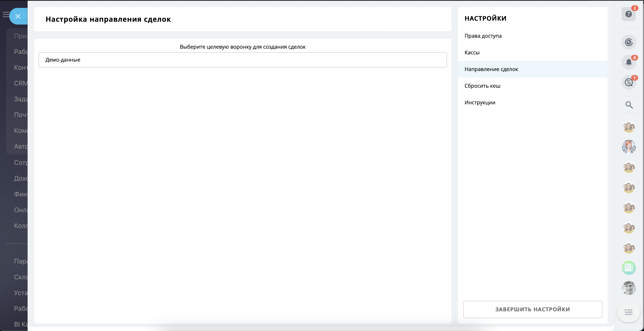
Task: Select Права доступа settings item
Action: coord(483,36)
